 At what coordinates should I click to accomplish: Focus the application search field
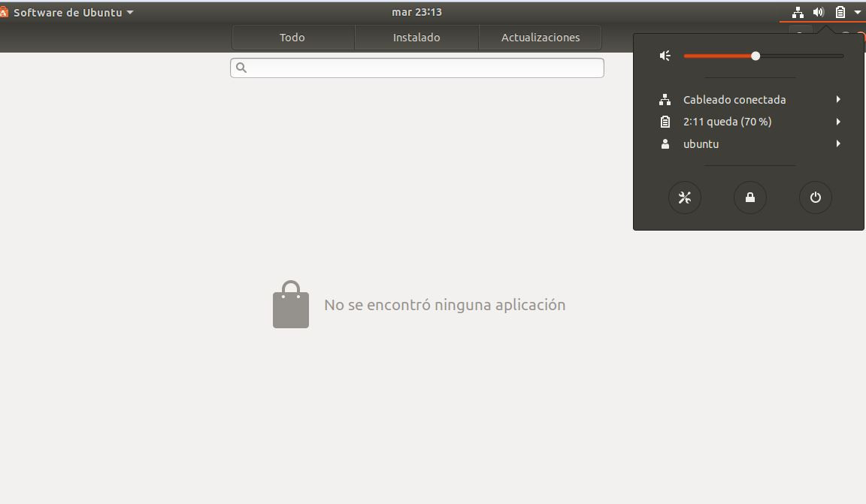[x=421, y=68]
